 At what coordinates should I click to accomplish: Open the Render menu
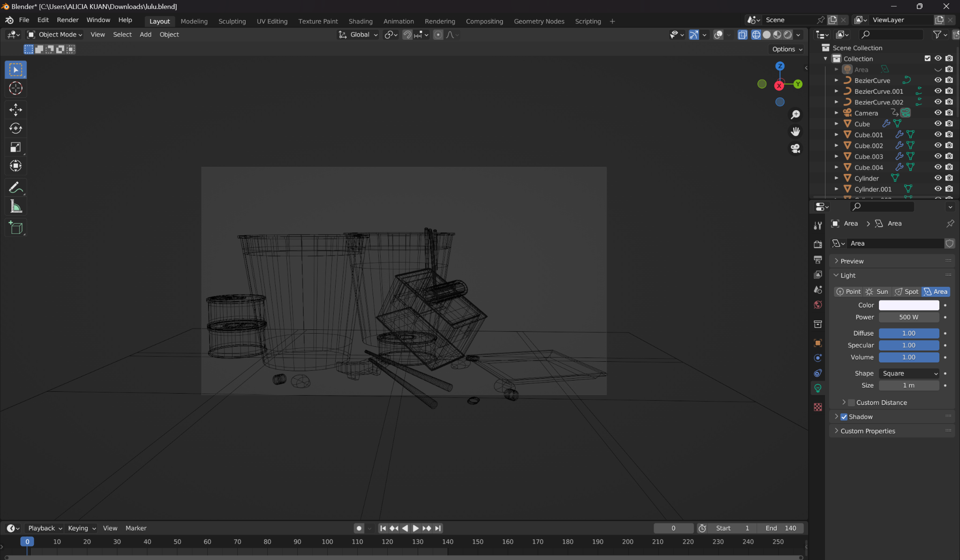coord(67,20)
